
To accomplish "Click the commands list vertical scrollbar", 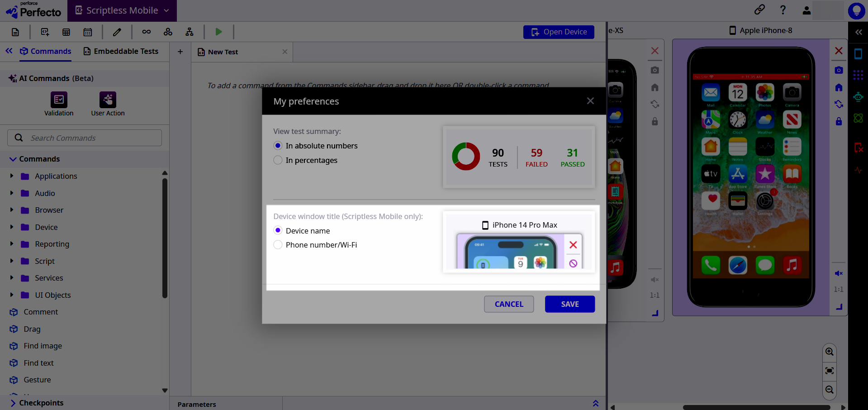I will tap(165, 238).
